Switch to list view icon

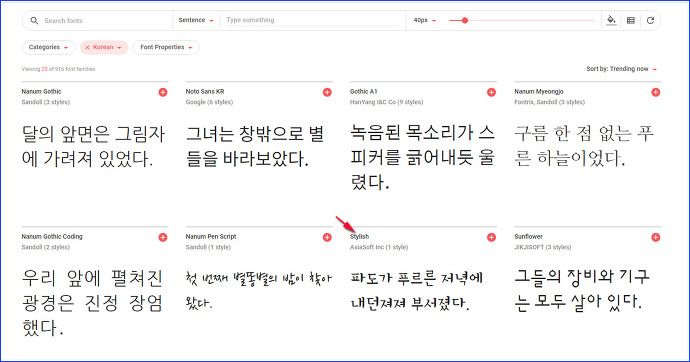click(631, 20)
